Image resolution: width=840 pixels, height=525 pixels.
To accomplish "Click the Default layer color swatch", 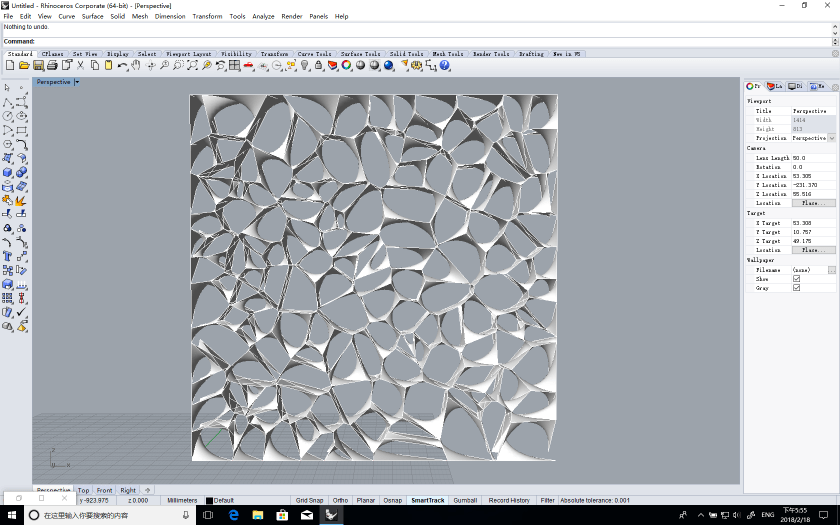I will [x=209, y=500].
